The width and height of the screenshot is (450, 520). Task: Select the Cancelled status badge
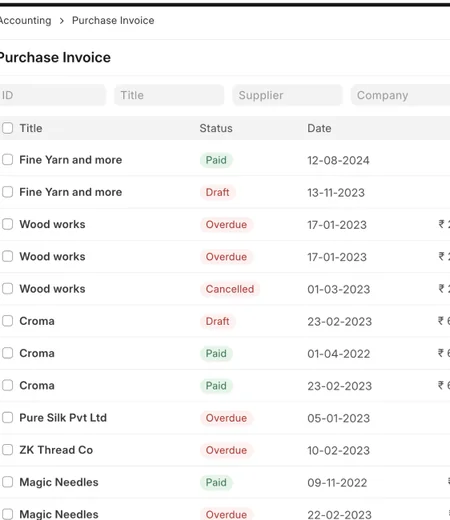tap(230, 289)
